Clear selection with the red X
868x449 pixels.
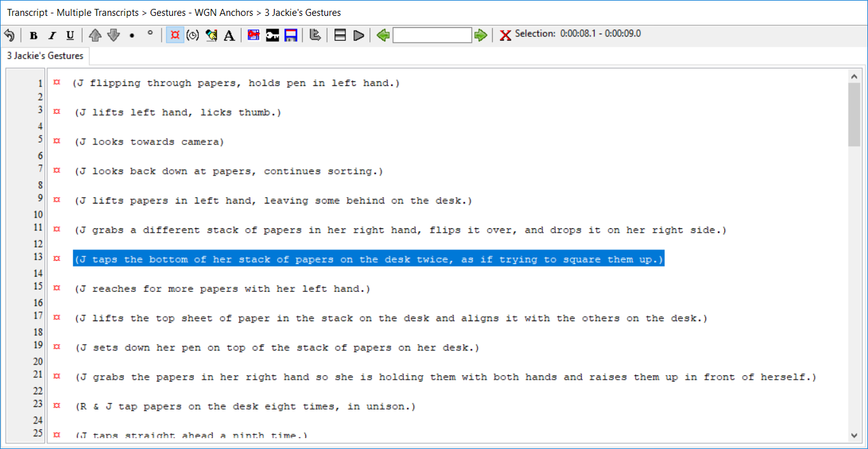(505, 36)
